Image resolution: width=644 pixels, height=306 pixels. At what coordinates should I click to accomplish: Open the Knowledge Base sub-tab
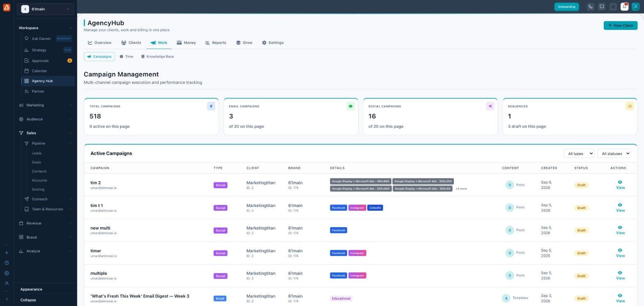157,57
